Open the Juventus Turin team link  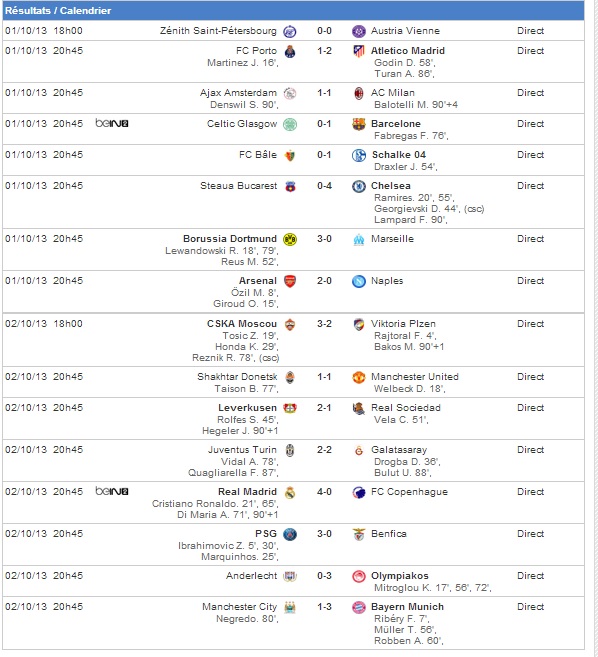[x=243, y=450]
